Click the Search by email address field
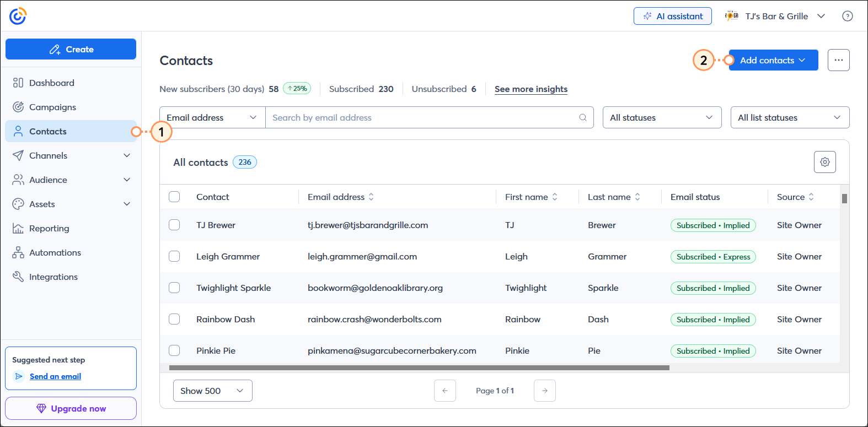The image size is (868, 427). click(422, 117)
